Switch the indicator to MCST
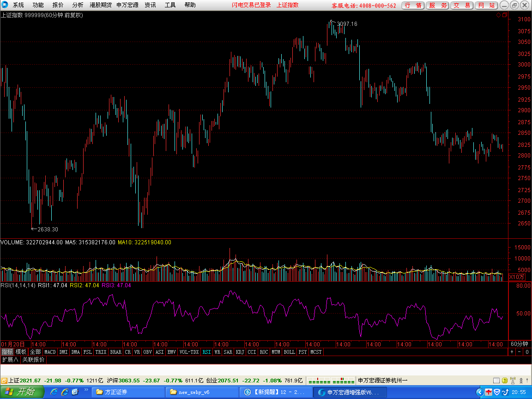 pyautogui.click(x=316, y=352)
